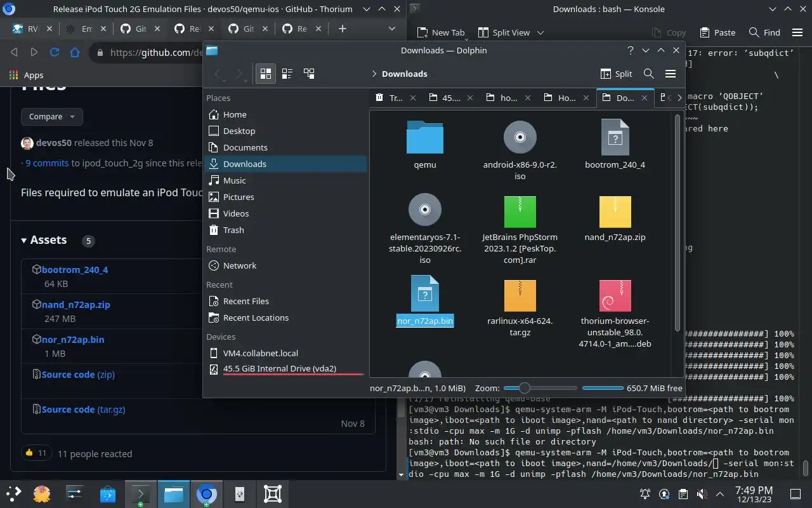Open Videos in Places panel
The height and width of the screenshot is (508, 812).
[x=285, y=213]
